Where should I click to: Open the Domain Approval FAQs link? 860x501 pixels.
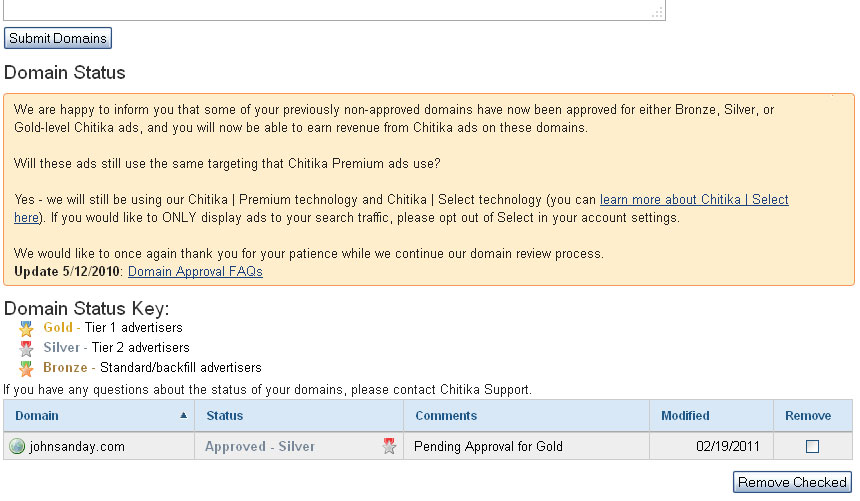[195, 271]
